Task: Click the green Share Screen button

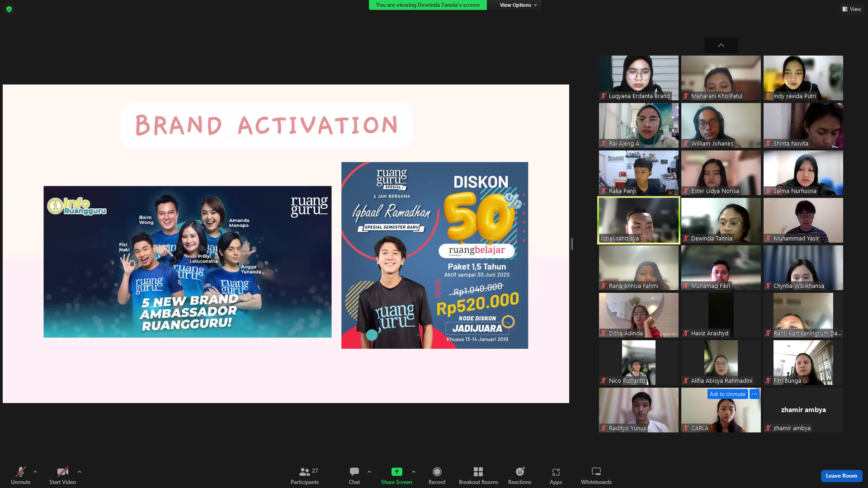Action: coord(396,476)
